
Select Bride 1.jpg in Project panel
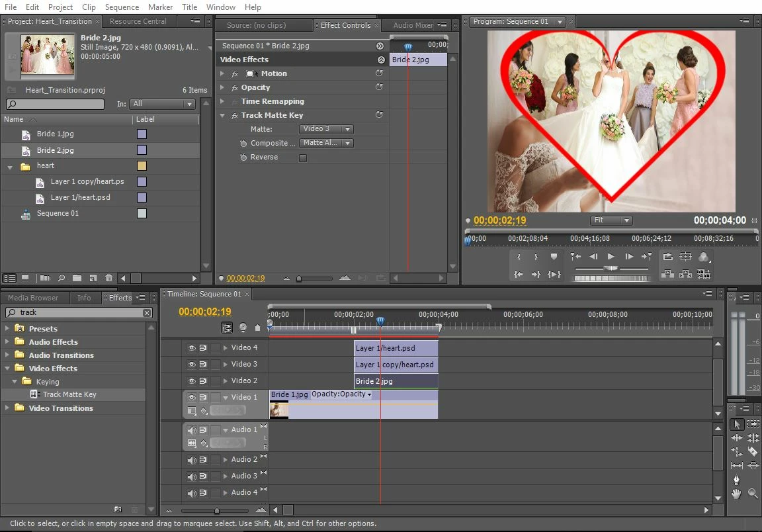(x=56, y=134)
